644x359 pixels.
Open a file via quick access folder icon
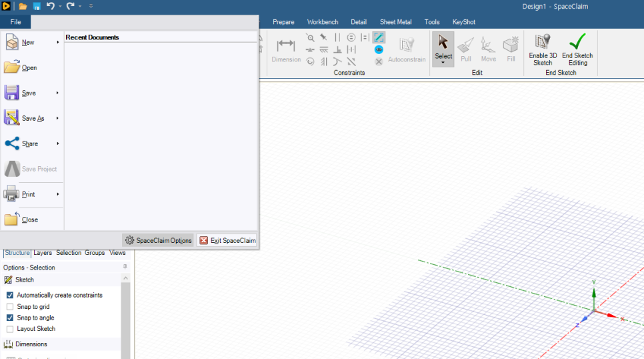pyautogui.click(x=23, y=7)
